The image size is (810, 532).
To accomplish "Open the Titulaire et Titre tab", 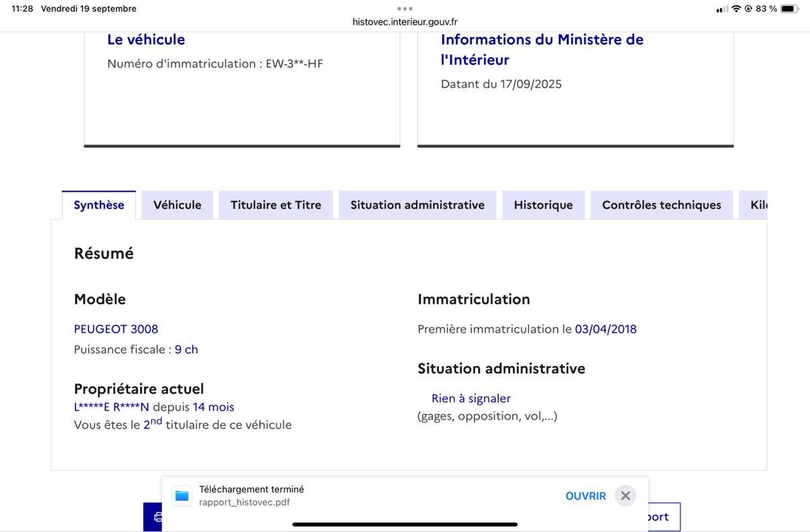I will (276, 205).
